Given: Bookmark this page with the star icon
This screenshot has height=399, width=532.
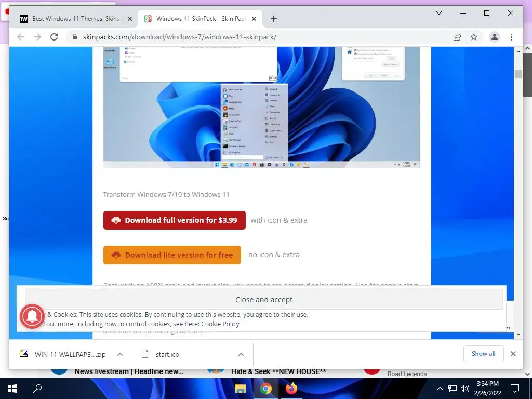Looking at the screenshot, I should point(474,37).
